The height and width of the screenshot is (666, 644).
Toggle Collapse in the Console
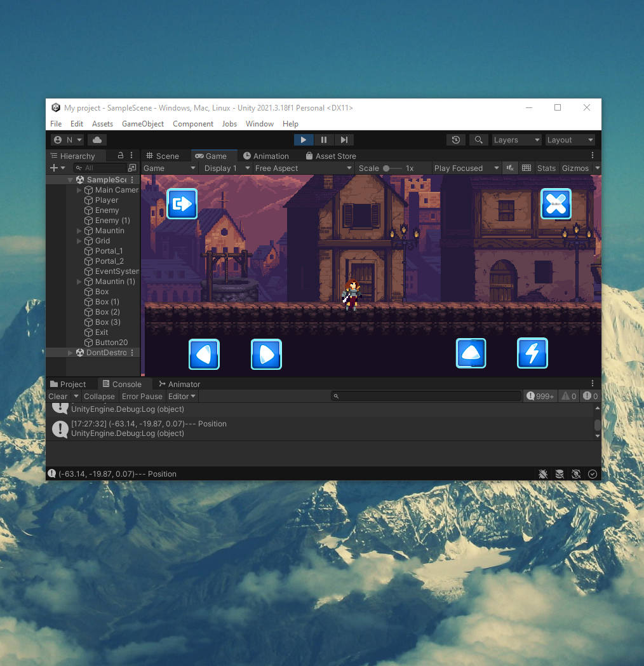[99, 397]
